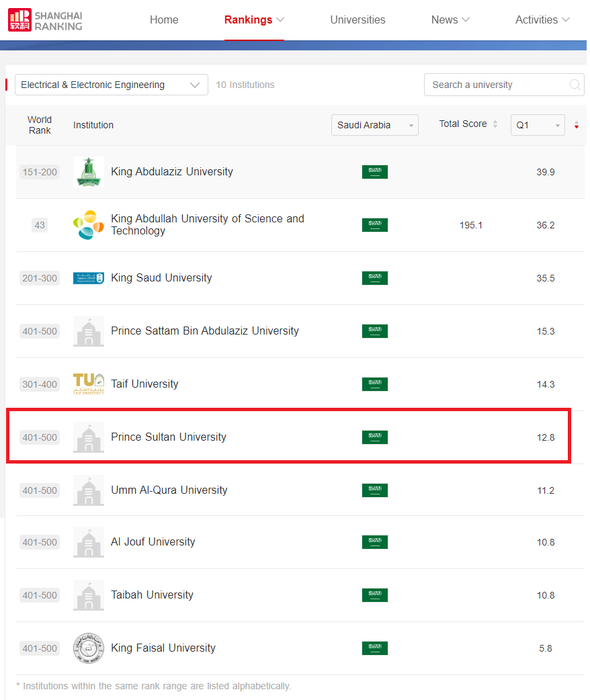Click Saudi flag in Prince Sultan row
This screenshot has height=700, width=590.
coord(375,437)
